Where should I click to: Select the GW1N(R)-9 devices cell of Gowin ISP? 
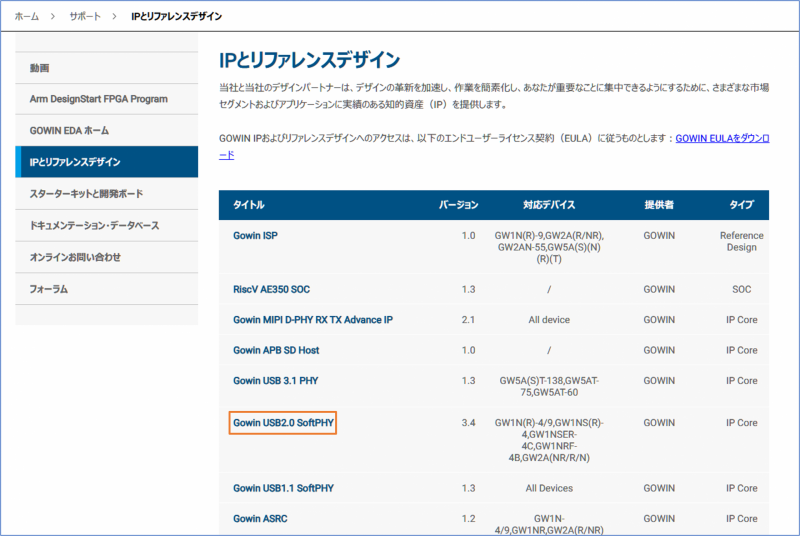[x=549, y=247]
